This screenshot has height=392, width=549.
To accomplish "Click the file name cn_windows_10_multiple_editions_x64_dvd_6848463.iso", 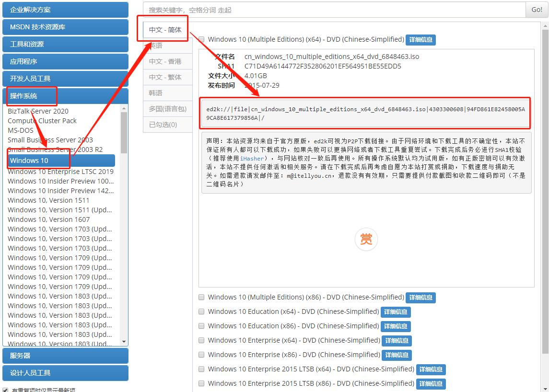I will point(332,57).
